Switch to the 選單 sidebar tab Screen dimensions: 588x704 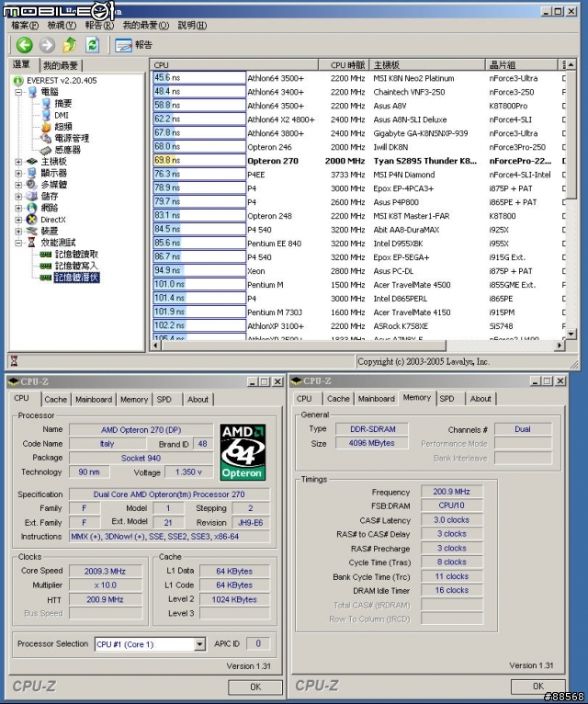23,65
